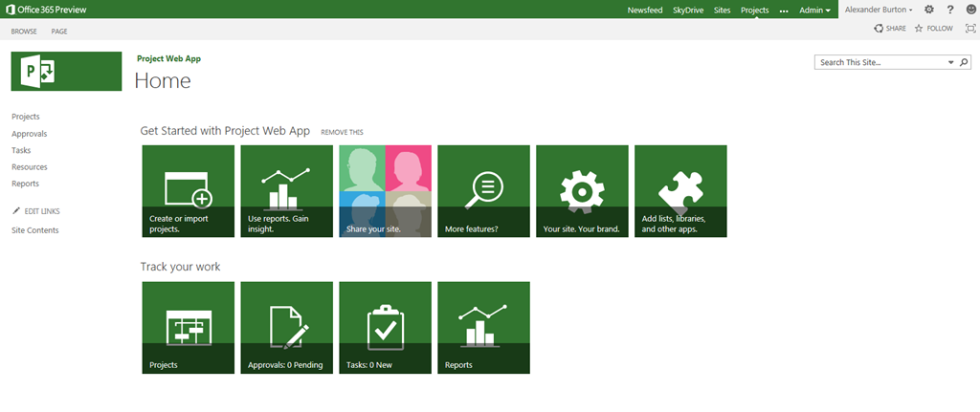Open the Tasks: 0 New tile
The image size is (980, 412).
pyautogui.click(x=385, y=328)
